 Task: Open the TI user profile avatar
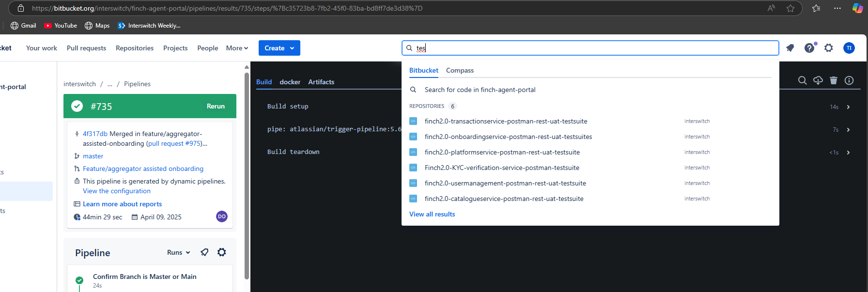pyautogui.click(x=849, y=48)
